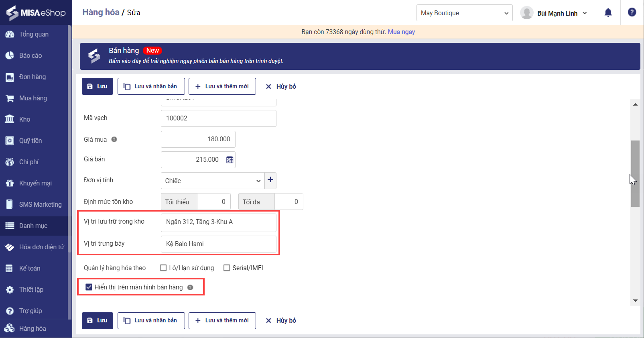The width and height of the screenshot is (644, 338).
Task: Click the Mua hàng cart icon
Action: [x=10, y=98]
